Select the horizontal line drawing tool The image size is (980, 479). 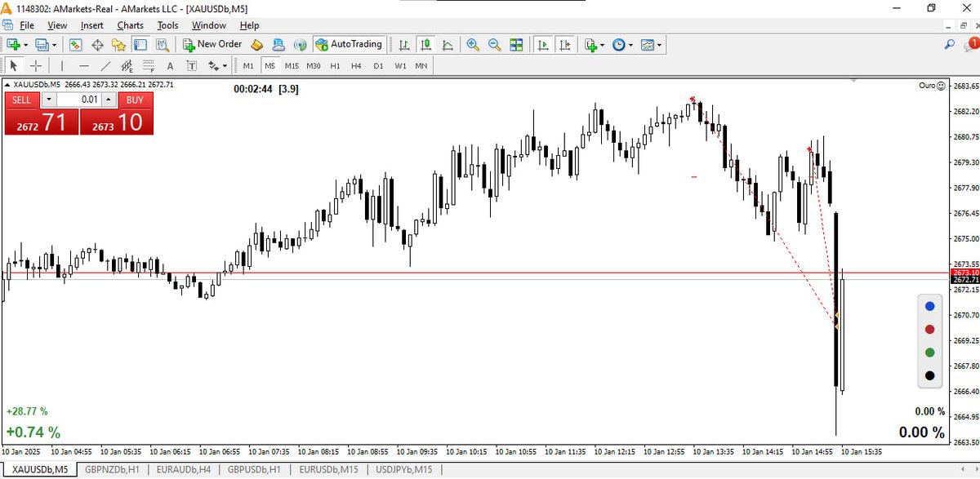pos(83,65)
